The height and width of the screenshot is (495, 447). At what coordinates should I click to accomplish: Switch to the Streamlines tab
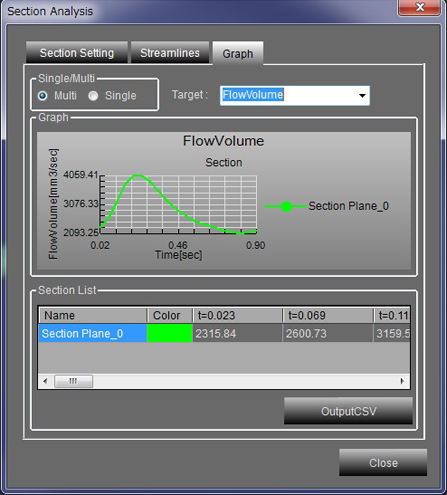click(x=170, y=53)
